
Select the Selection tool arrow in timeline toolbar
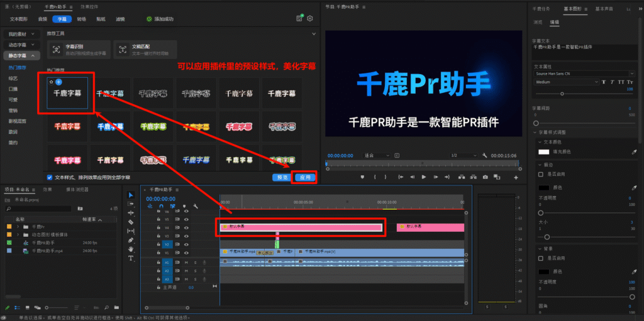[131, 195]
